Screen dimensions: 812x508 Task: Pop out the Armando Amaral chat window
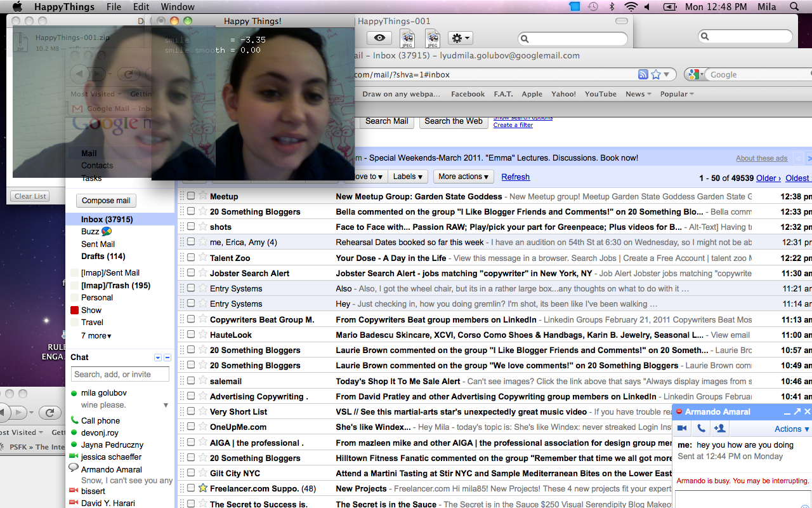coord(797,412)
